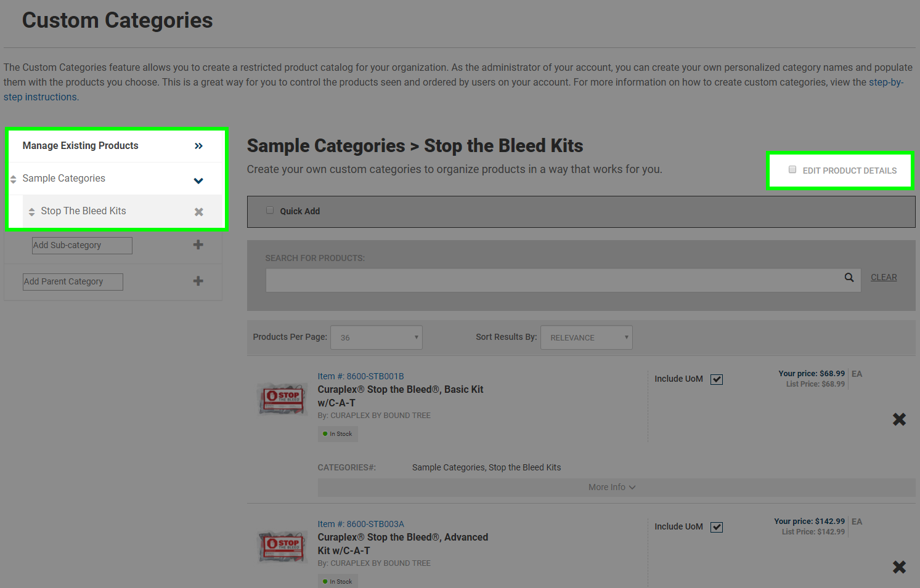
Task: Enable the Edit Product Details checkbox
Action: point(792,170)
